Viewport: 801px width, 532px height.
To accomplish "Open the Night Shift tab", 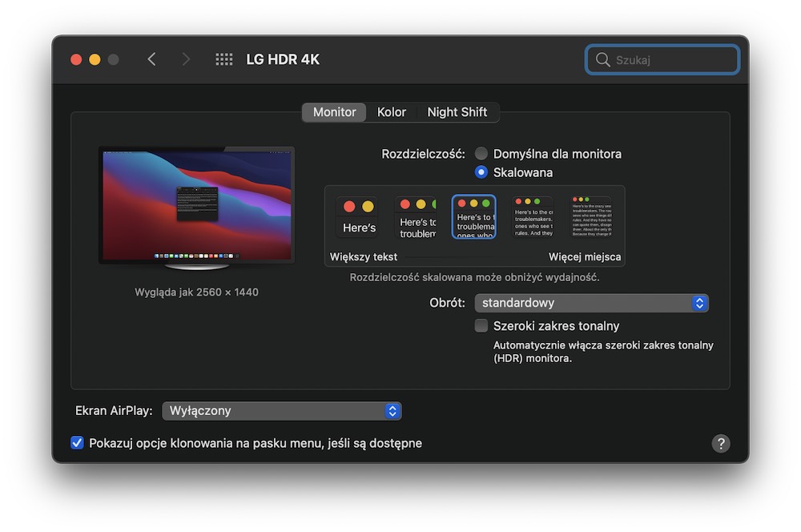I will coord(457,112).
